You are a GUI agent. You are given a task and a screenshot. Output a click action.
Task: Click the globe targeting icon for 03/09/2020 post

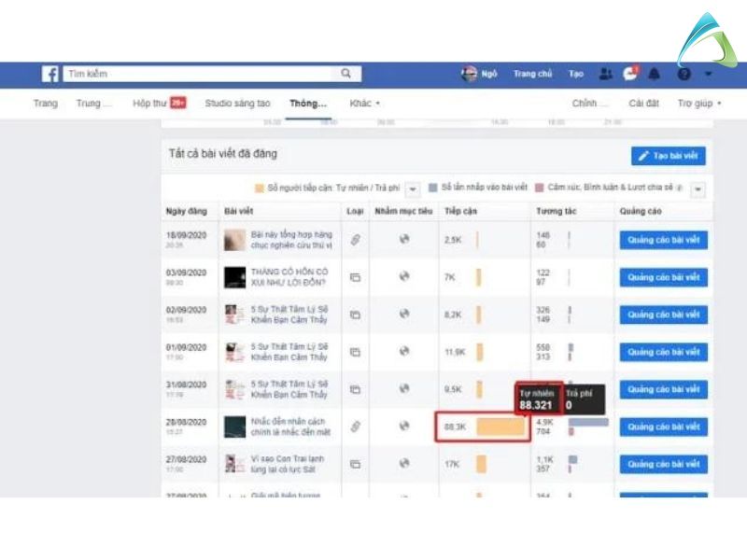(x=403, y=277)
